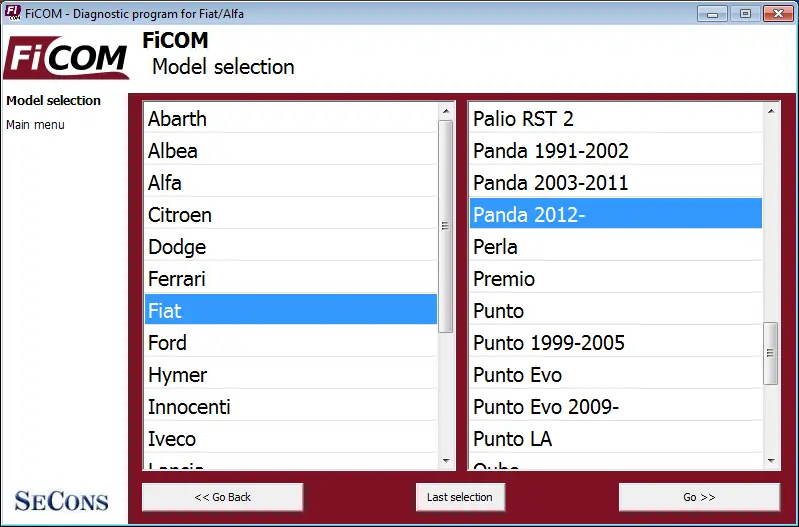
Task: Select Panda 2003-2011 model
Action: click(x=616, y=183)
